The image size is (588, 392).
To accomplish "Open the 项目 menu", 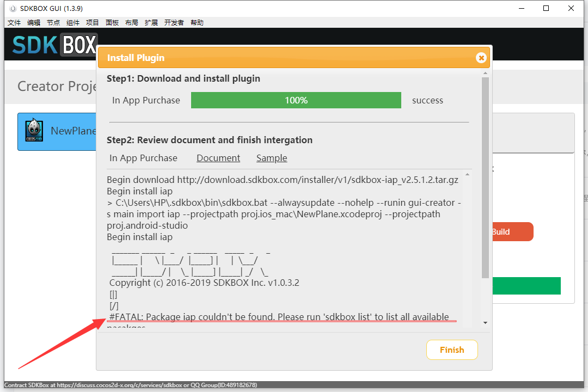I will [92, 22].
